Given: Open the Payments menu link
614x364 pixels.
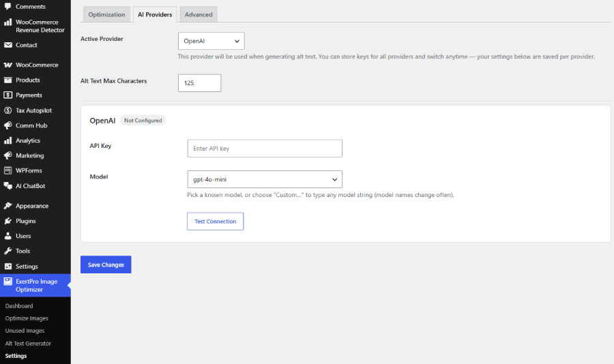Looking at the screenshot, I should 29,95.
